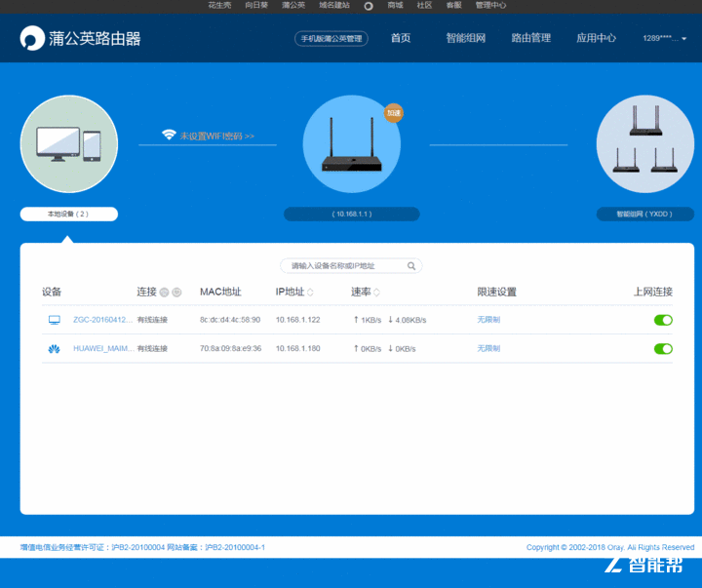Sort by IP地址 column arrow
This screenshot has width=702, height=588.
(310, 293)
